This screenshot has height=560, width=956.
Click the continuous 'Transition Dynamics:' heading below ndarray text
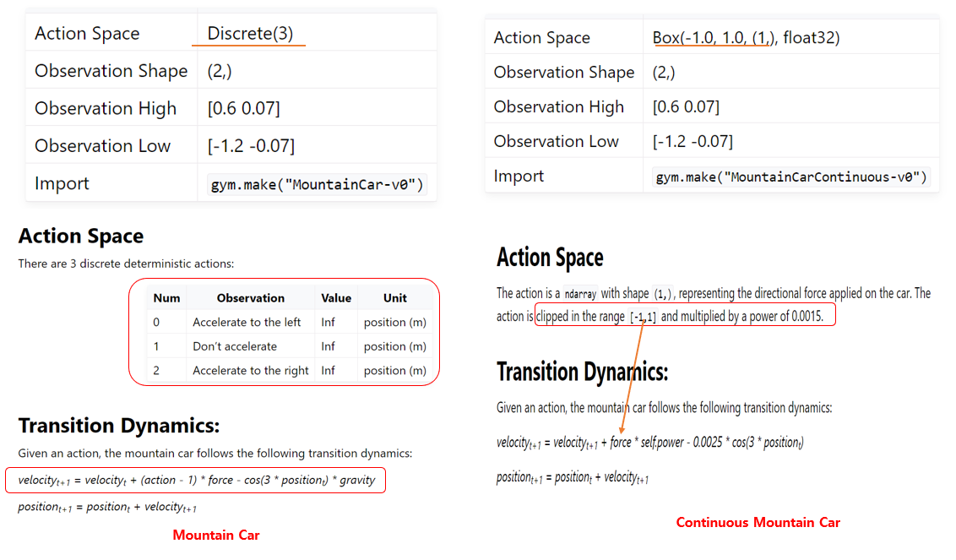pyautogui.click(x=582, y=372)
